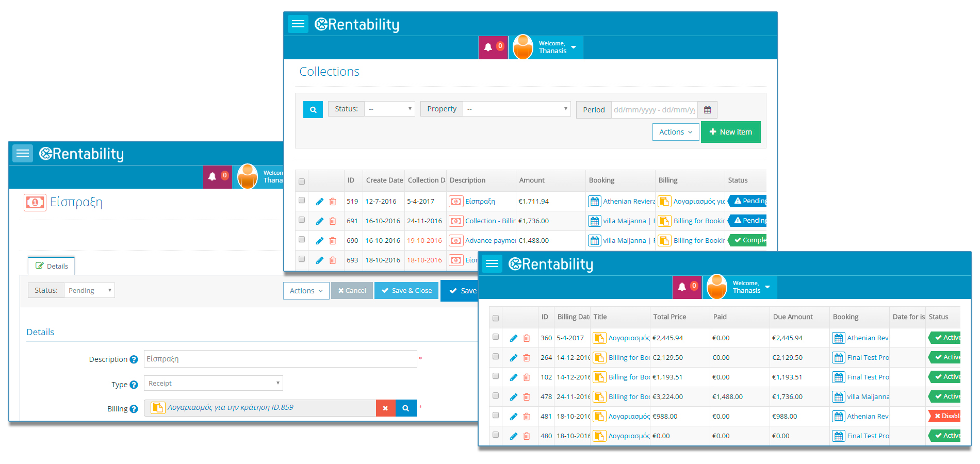Click the search button in Collections filter
The image size is (980, 464).
pyautogui.click(x=313, y=109)
